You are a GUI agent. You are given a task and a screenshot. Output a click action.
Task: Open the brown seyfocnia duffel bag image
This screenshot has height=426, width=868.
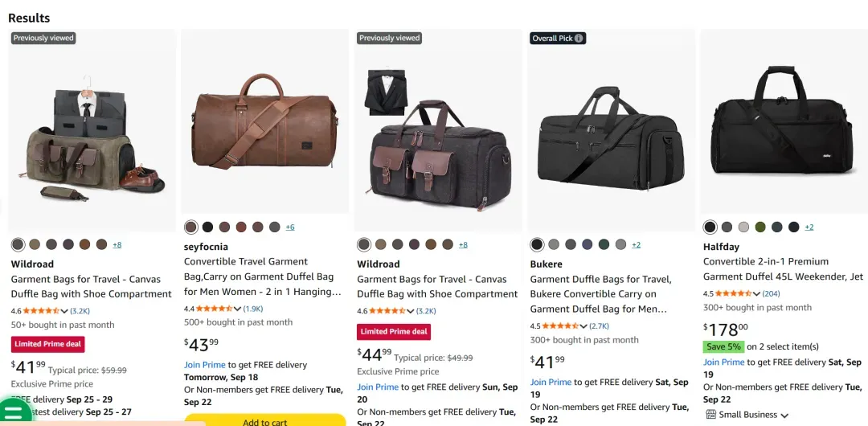click(x=265, y=121)
